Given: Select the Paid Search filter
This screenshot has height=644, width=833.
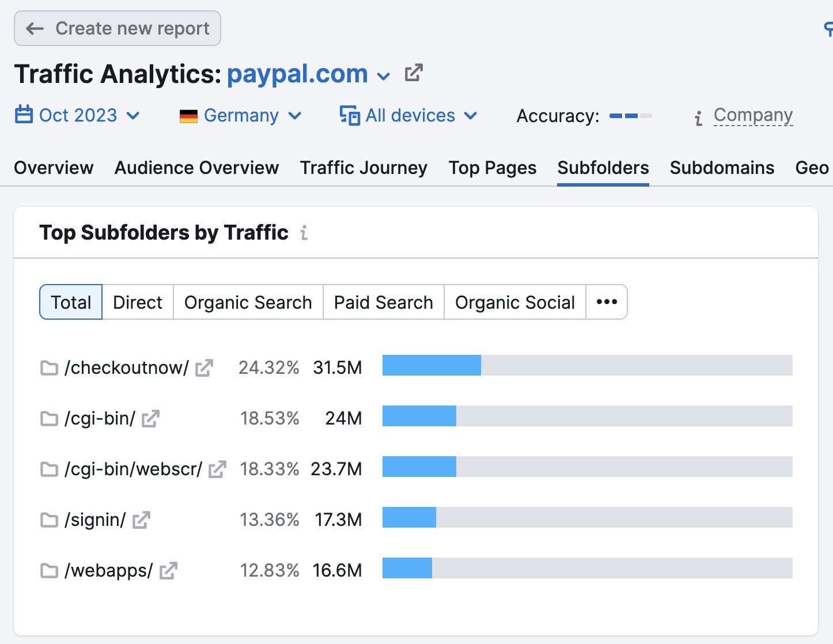Looking at the screenshot, I should point(384,302).
